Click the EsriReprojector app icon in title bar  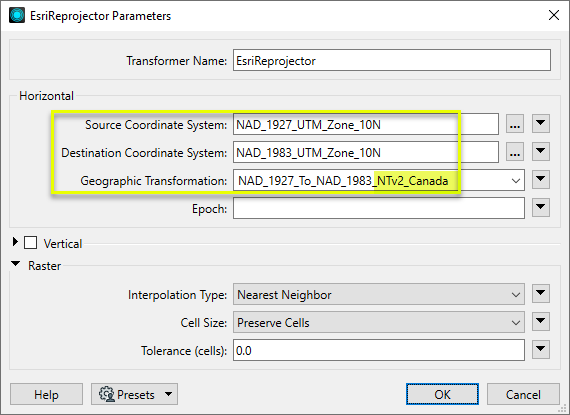(x=17, y=16)
